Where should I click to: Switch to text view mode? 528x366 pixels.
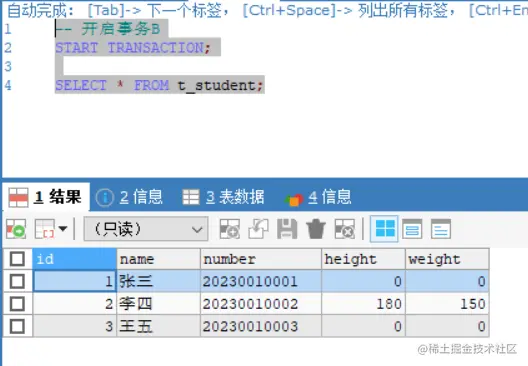click(441, 229)
